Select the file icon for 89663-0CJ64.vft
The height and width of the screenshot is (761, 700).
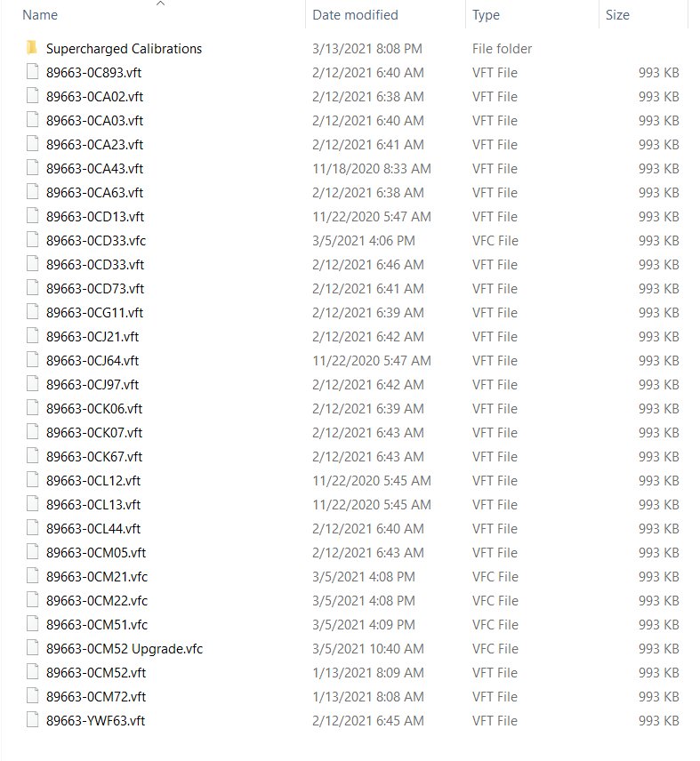33,360
